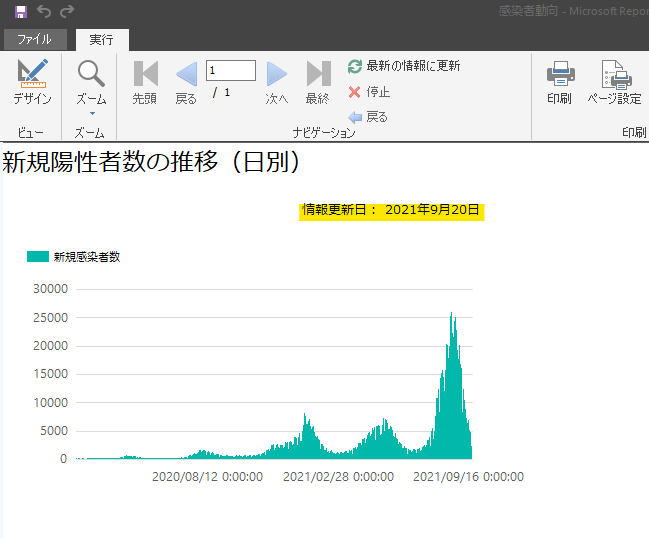The height and width of the screenshot is (539, 649).
Task: Go to previous page (戻る) arrow
Action: coord(186,82)
